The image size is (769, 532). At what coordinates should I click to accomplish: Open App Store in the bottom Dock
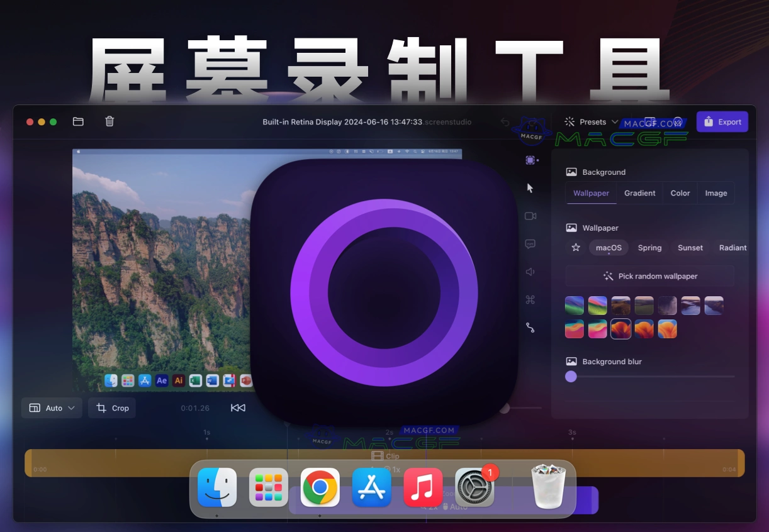[x=372, y=487]
